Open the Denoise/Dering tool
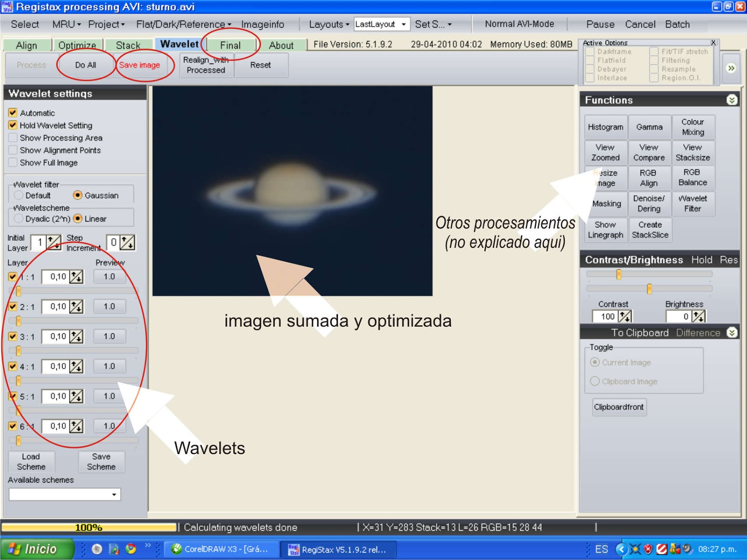The width and height of the screenshot is (747, 560). pyautogui.click(x=649, y=203)
